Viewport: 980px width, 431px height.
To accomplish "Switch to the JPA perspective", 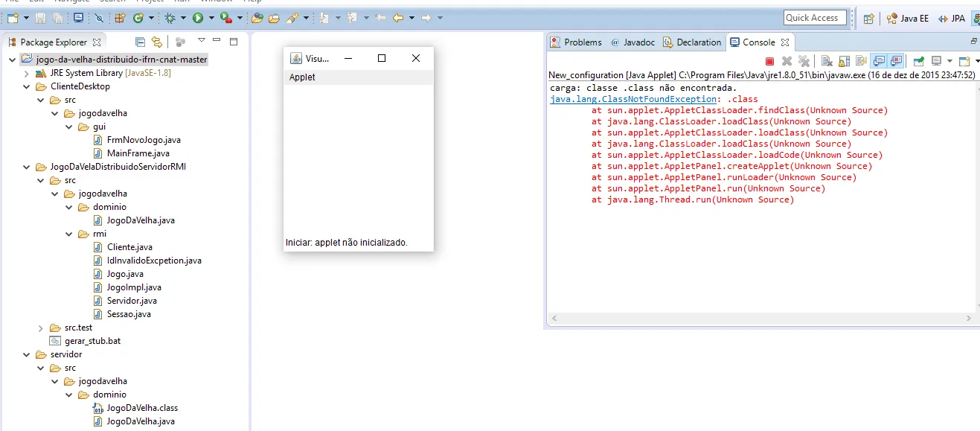I will tap(952, 19).
